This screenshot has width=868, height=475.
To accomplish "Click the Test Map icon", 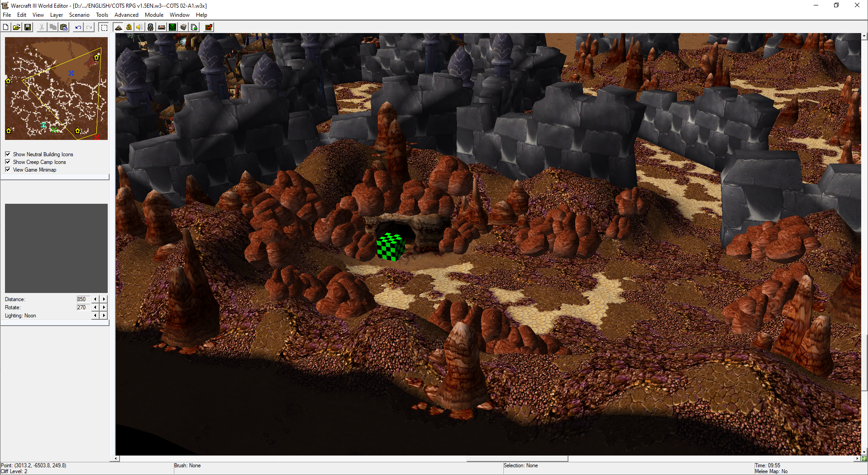I will coord(209,27).
